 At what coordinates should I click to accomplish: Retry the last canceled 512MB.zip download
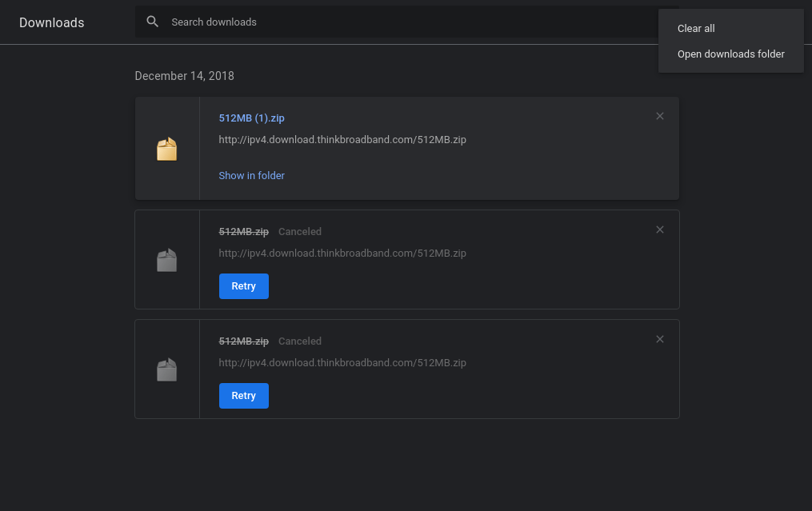[243, 396]
